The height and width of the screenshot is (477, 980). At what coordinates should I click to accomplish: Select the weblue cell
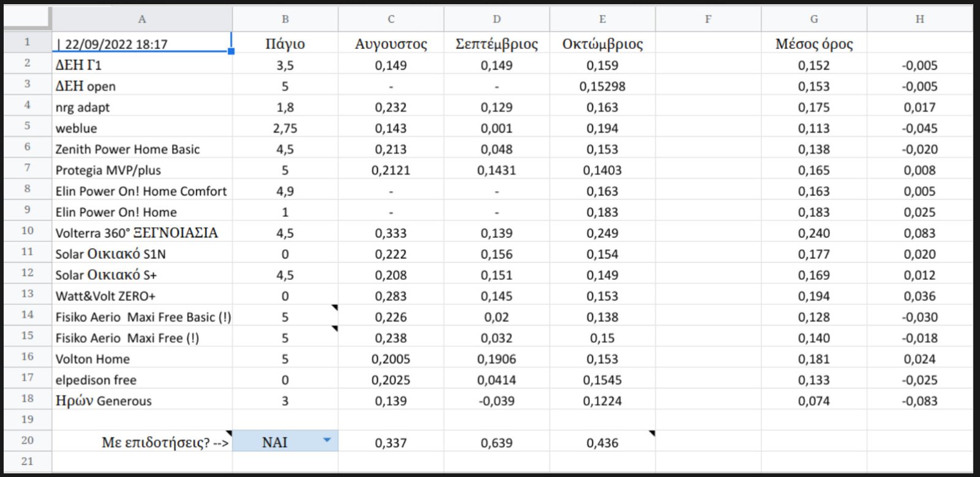[142, 127]
